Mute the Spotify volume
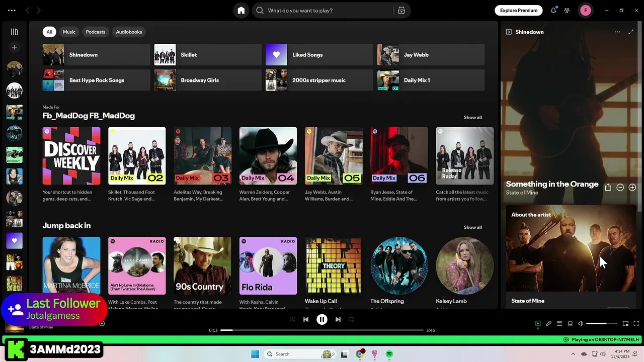The height and width of the screenshot is (362, 644). (x=581, y=324)
